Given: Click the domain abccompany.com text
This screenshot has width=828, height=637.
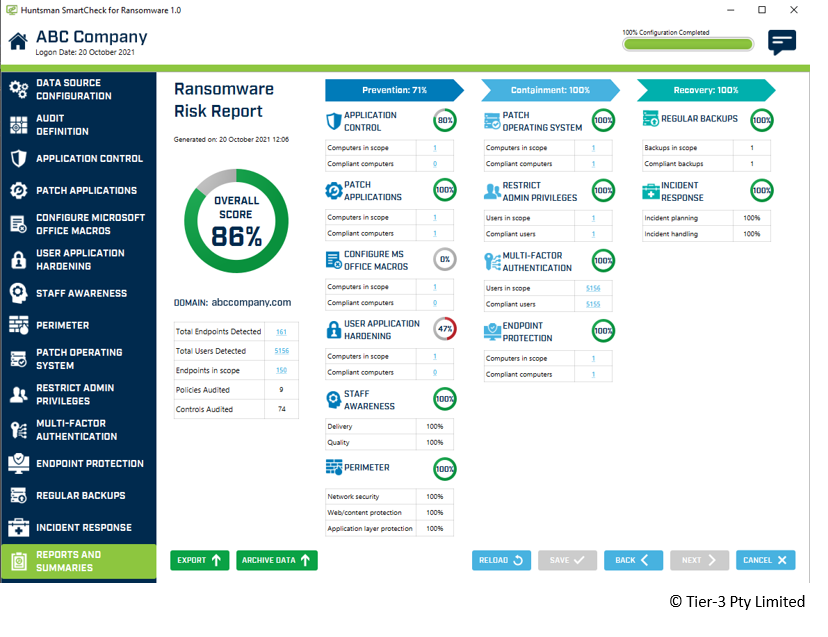Looking at the screenshot, I should point(251,303).
